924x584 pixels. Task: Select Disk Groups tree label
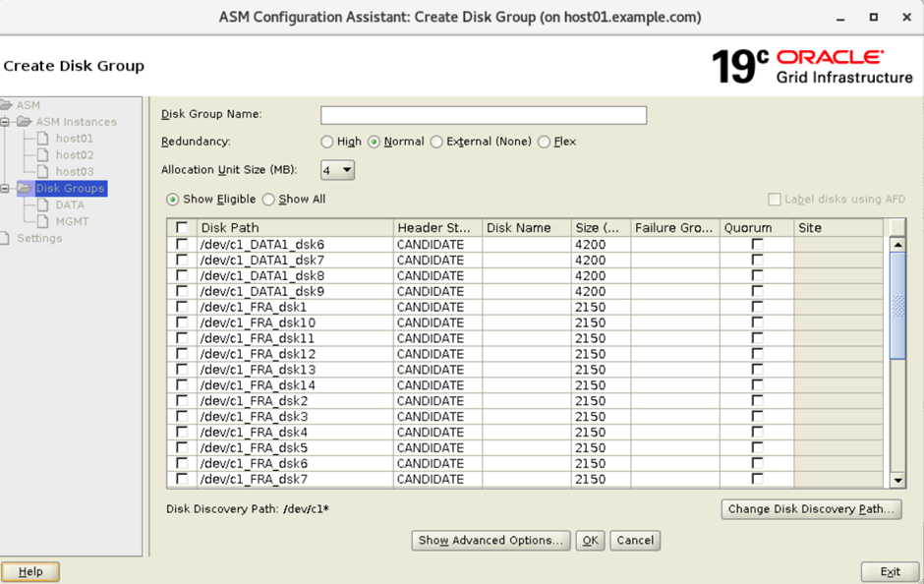(70, 189)
